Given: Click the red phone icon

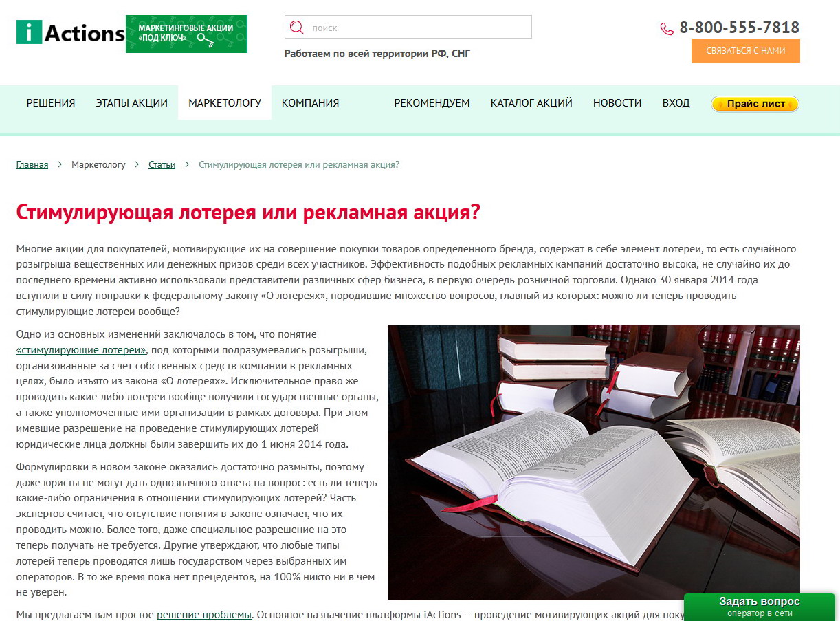Looking at the screenshot, I should (x=667, y=29).
